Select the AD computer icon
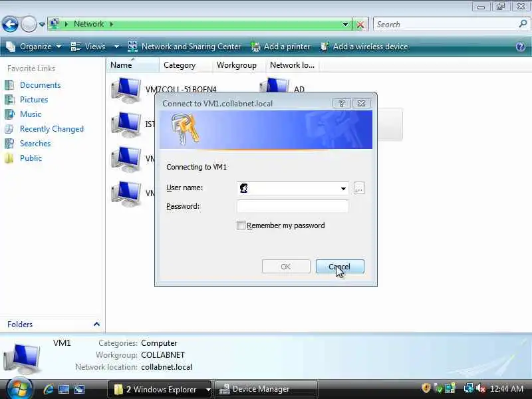 click(x=275, y=85)
